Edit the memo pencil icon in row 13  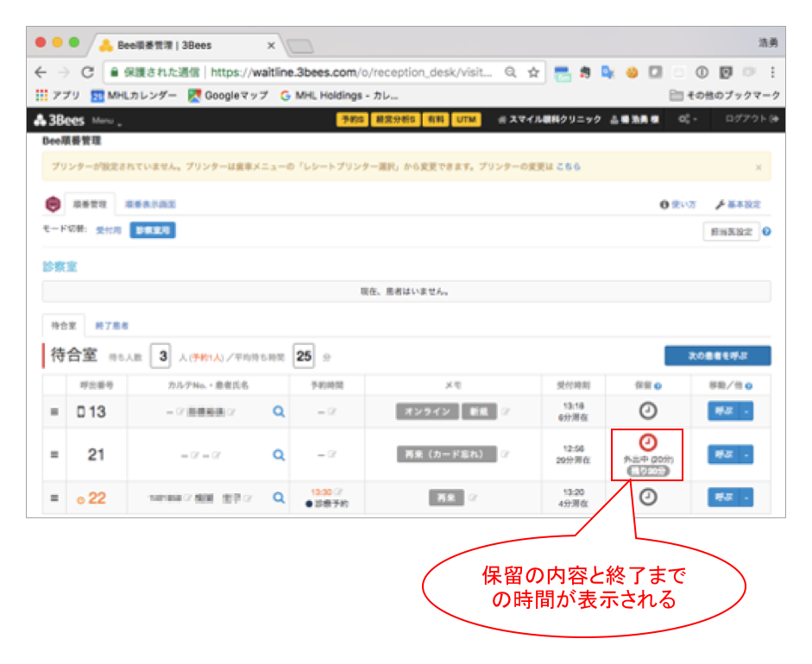(506, 411)
